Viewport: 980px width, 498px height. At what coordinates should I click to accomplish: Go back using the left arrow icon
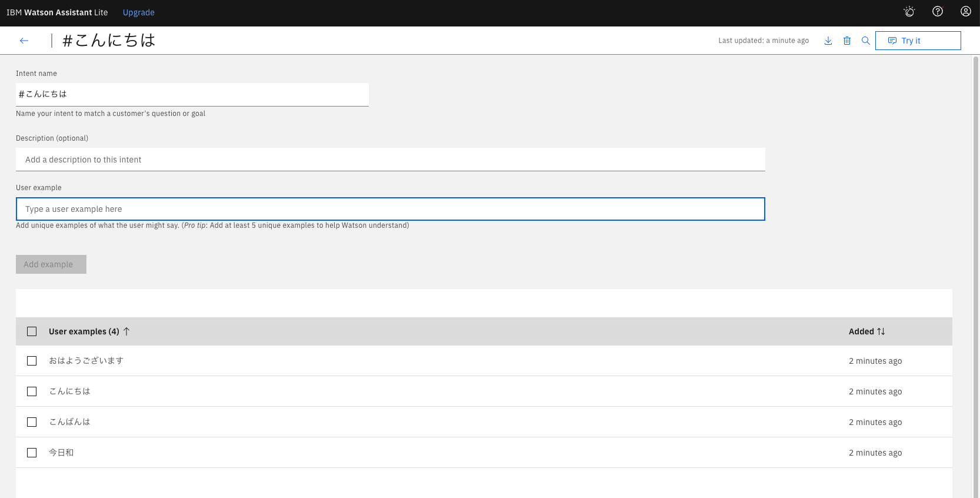24,41
